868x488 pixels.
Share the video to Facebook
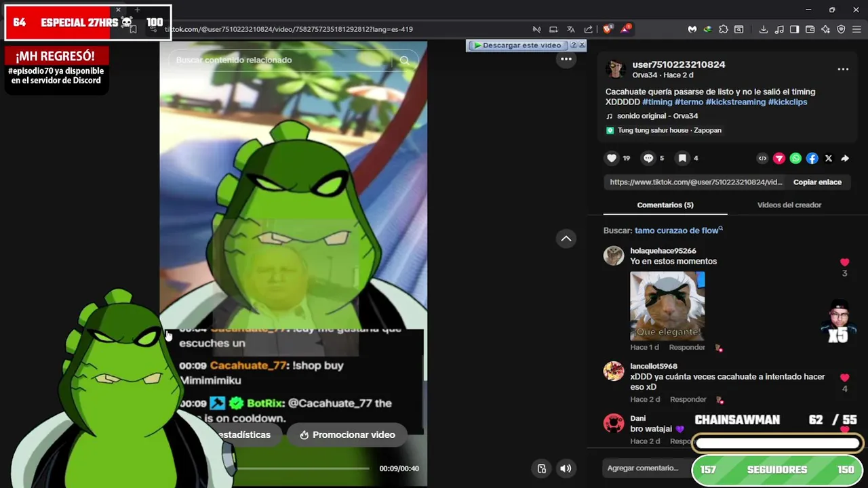[x=812, y=159]
